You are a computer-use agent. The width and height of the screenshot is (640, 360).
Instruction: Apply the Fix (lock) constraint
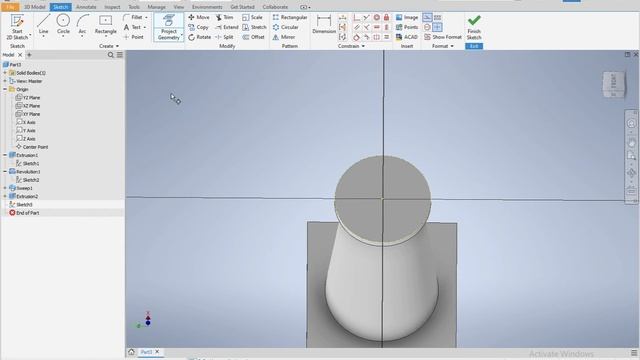click(386, 18)
